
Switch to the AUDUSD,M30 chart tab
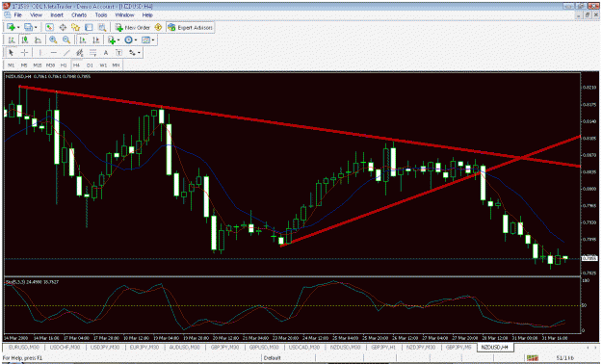coord(185,347)
